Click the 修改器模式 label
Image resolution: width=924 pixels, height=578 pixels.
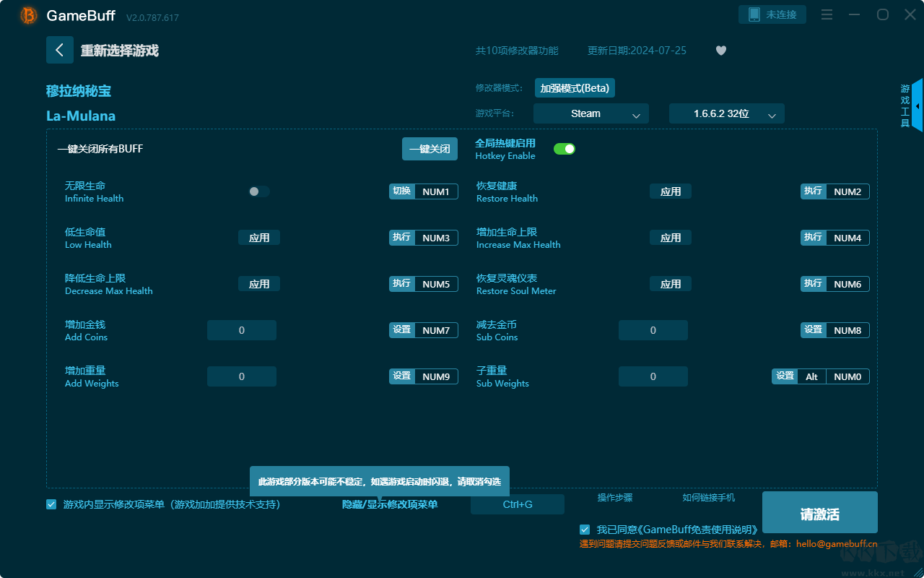point(500,88)
